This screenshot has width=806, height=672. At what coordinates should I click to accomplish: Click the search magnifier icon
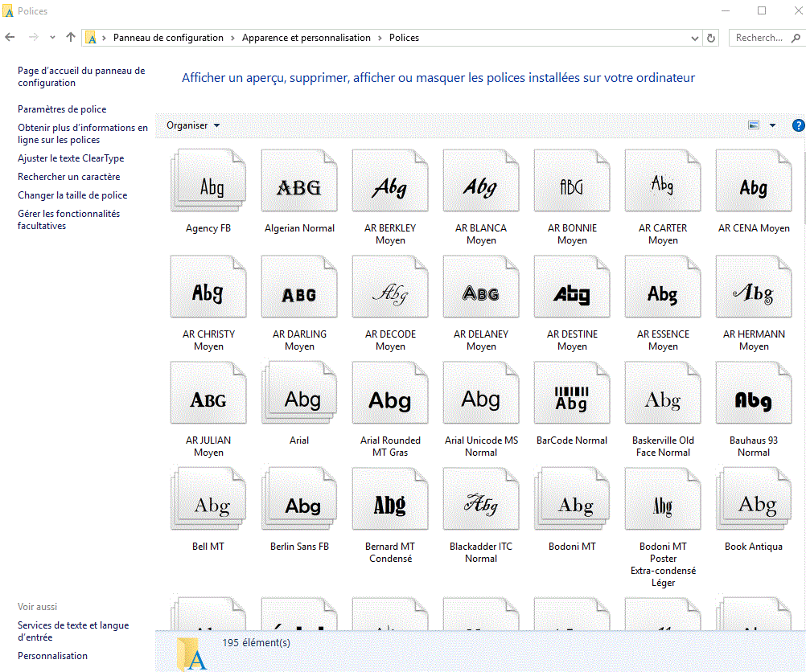pyautogui.click(x=796, y=38)
